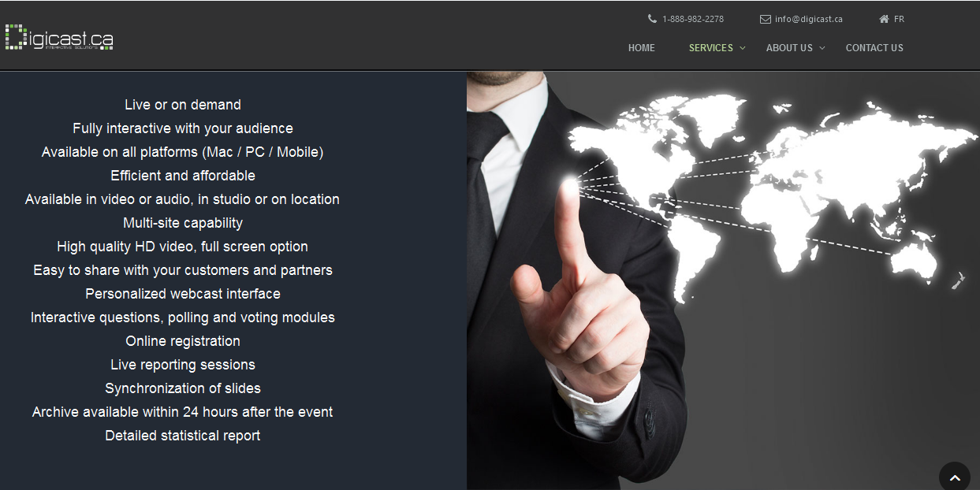Click the Digicast.ca logo
This screenshot has height=490, width=980.
coord(59,37)
